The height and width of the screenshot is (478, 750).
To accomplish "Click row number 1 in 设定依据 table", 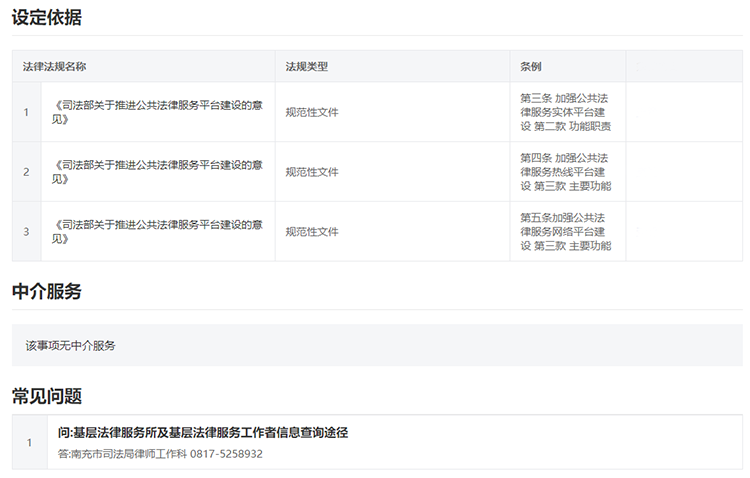I will click(26, 112).
